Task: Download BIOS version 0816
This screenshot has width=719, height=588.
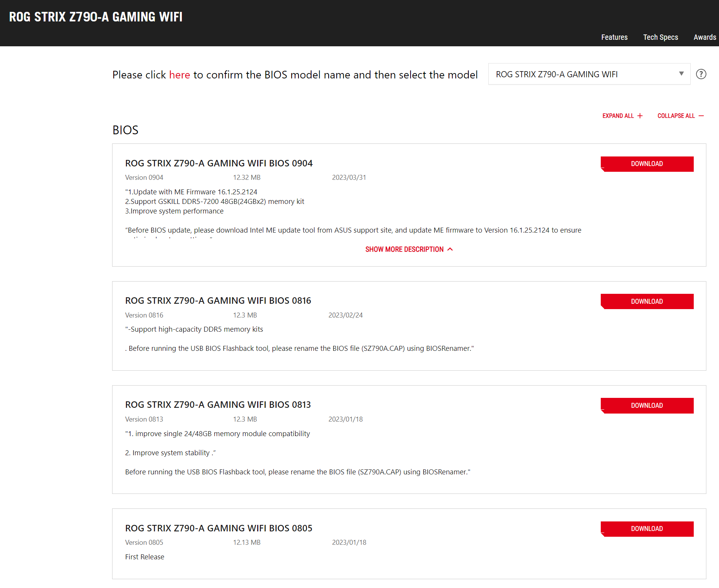Action: coord(647,301)
